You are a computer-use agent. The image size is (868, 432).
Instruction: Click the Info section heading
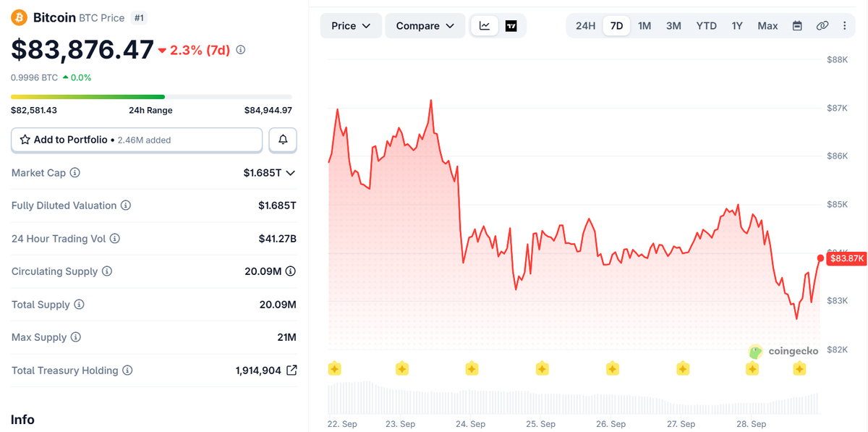(x=22, y=420)
